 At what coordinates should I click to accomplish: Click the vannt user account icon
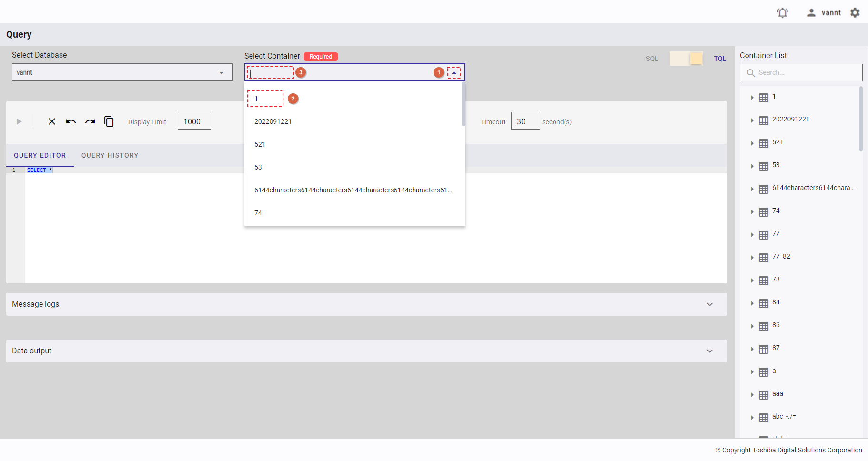click(x=811, y=13)
